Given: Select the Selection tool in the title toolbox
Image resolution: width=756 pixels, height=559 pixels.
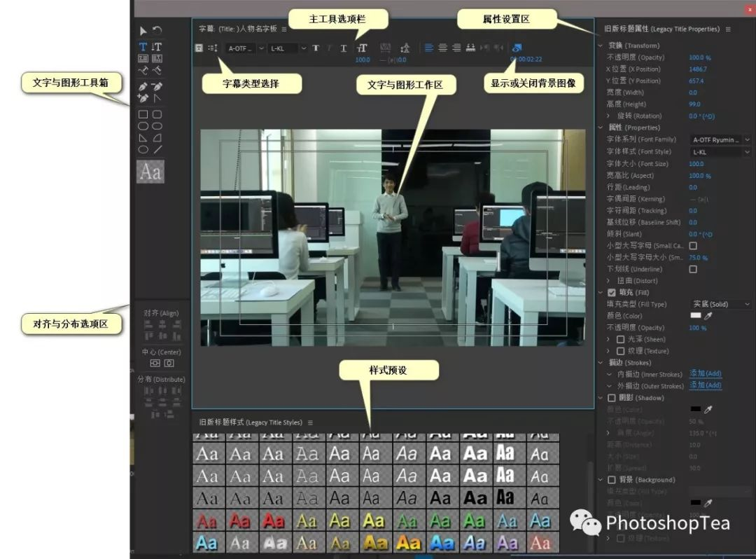Looking at the screenshot, I should click(x=142, y=31).
